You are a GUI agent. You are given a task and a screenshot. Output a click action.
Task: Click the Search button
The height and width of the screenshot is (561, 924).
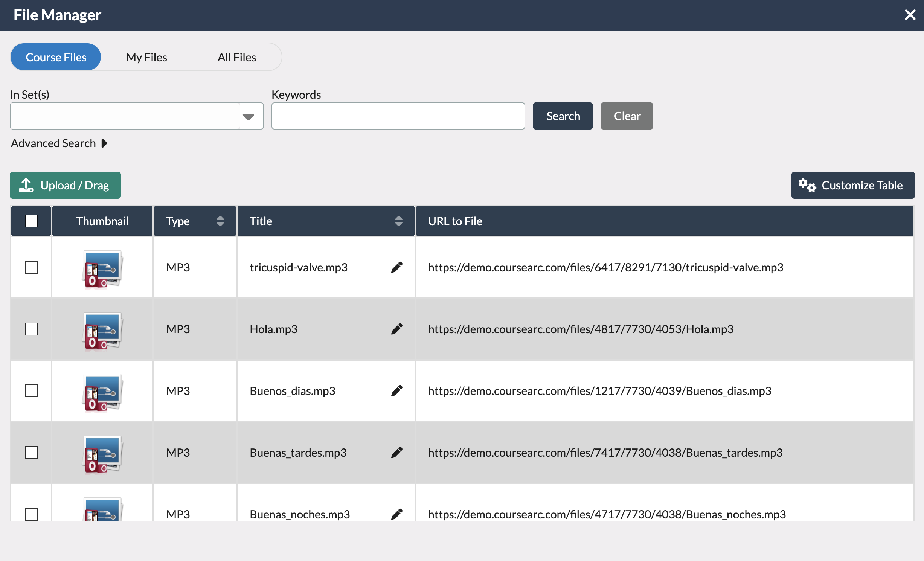pos(563,116)
